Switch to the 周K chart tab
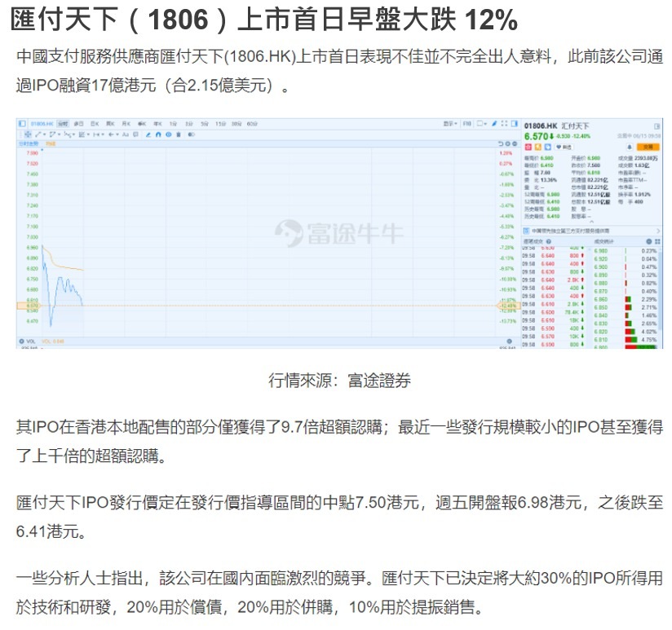The image size is (672, 630). 111,124
